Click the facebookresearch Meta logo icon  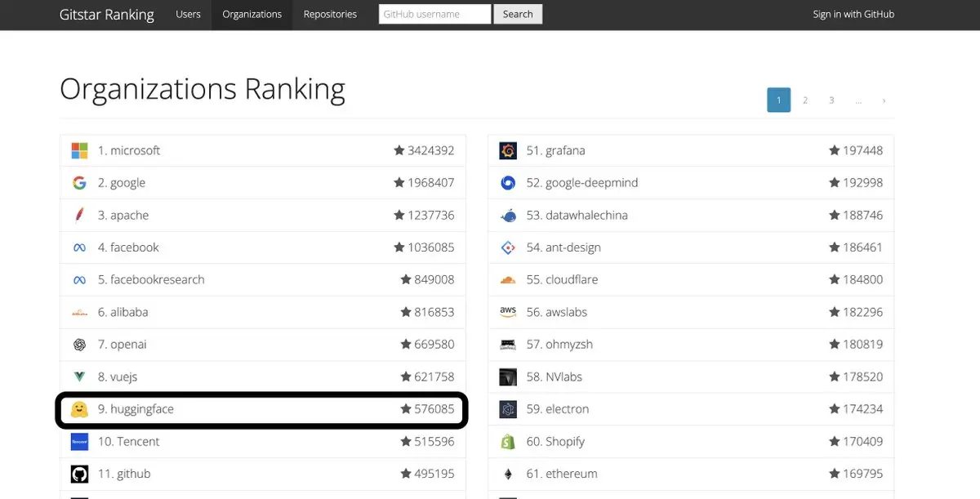coord(79,279)
